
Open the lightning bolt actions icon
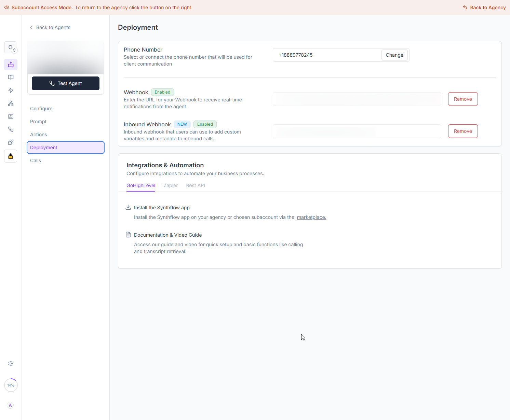(11, 90)
